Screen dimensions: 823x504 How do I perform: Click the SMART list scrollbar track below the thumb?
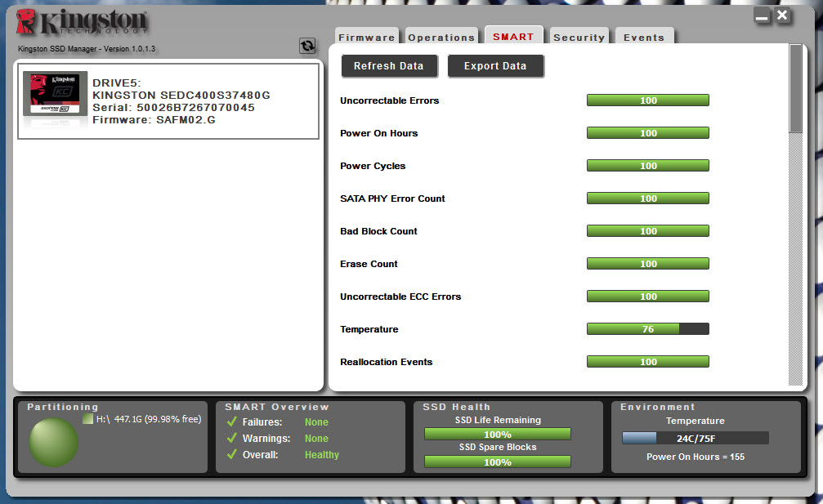point(796,260)
